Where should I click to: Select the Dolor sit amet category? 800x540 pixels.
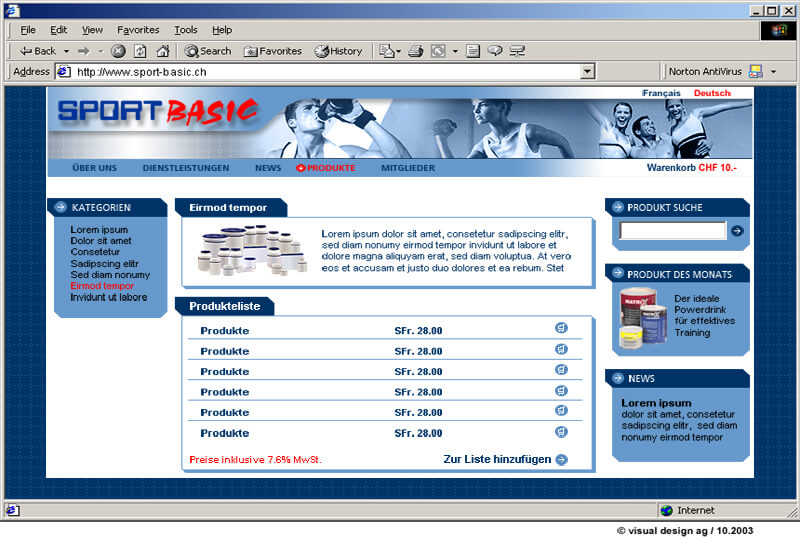pos(101,240)
